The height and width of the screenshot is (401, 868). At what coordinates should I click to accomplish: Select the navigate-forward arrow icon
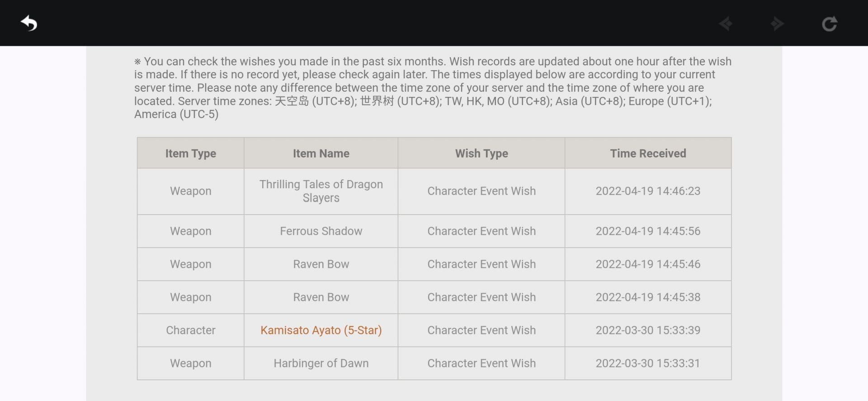click(777, 24)
